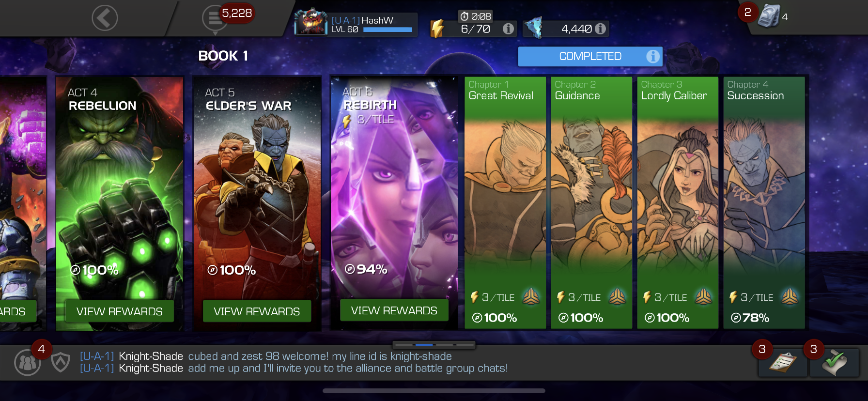The image size is (868, 401).
Task: Show energy info next to 6/70
Action: coord(508,29)
